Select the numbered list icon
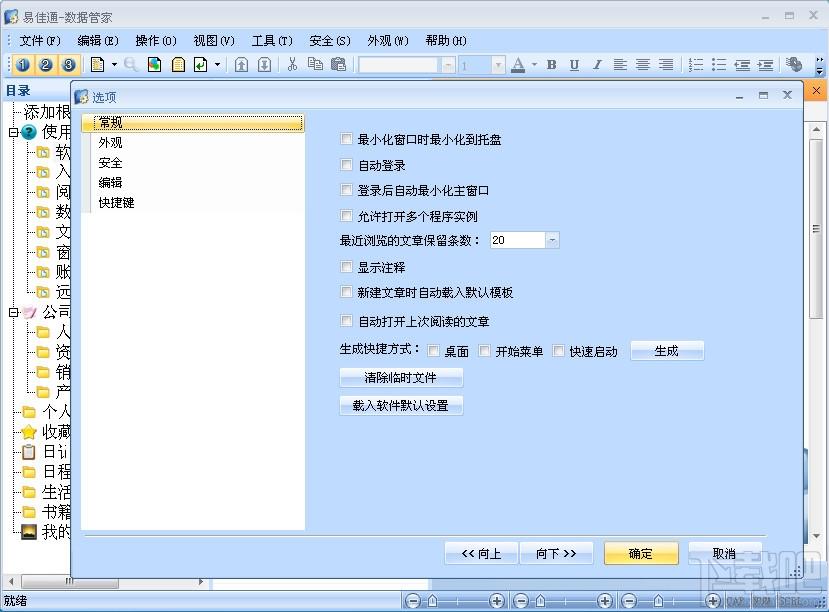 pos(696,64)
